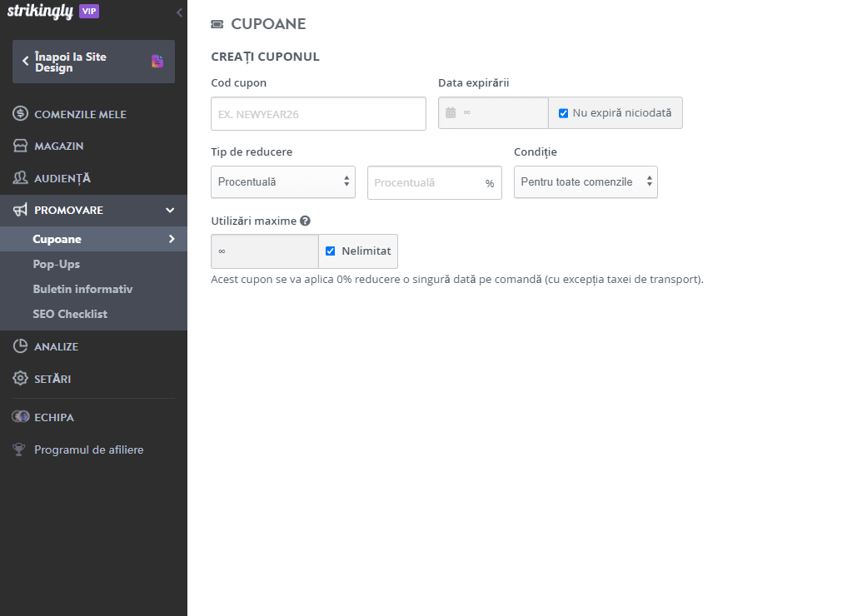This screenshot has height=616, width=867.
Task: Click the arrow on the Cupoane row
Action: (x=172, y=239)
